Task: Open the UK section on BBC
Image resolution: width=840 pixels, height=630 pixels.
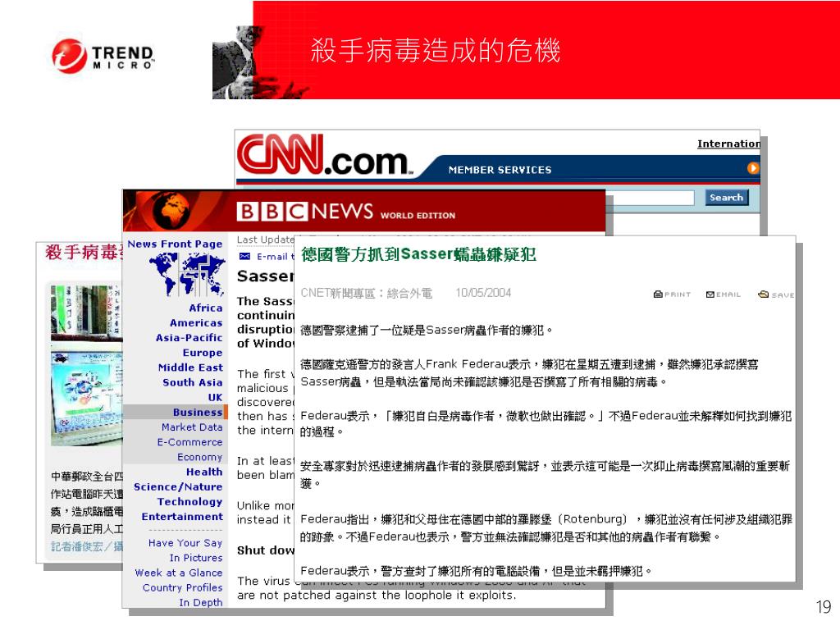Action: pos(216,398)
